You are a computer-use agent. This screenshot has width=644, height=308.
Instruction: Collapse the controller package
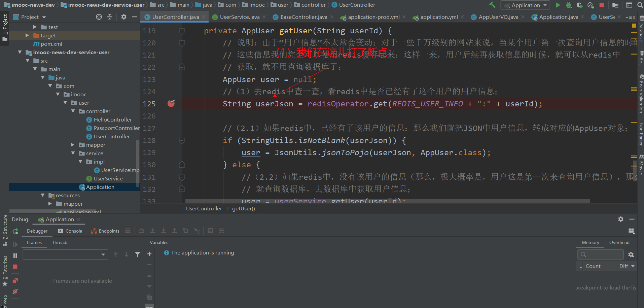pyautogui.click(x=73, y=111)
